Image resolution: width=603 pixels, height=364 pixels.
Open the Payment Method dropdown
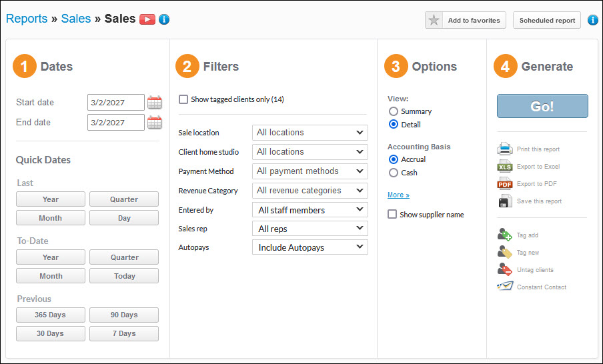point(310,171)
